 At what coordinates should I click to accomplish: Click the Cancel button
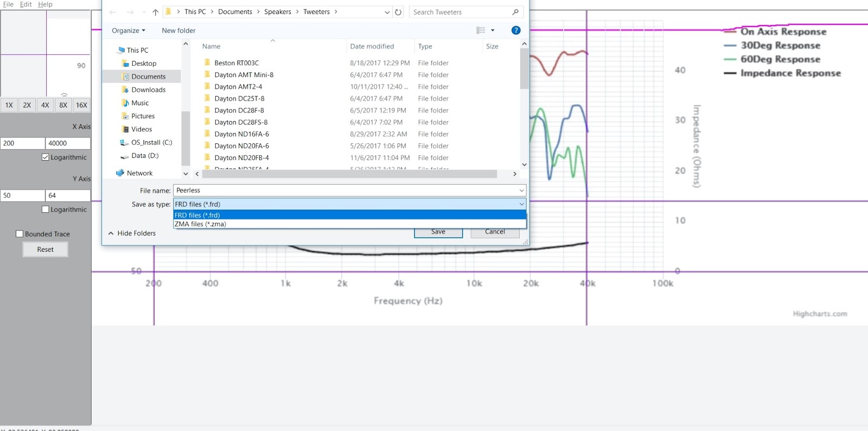click(x=495, y=232)
